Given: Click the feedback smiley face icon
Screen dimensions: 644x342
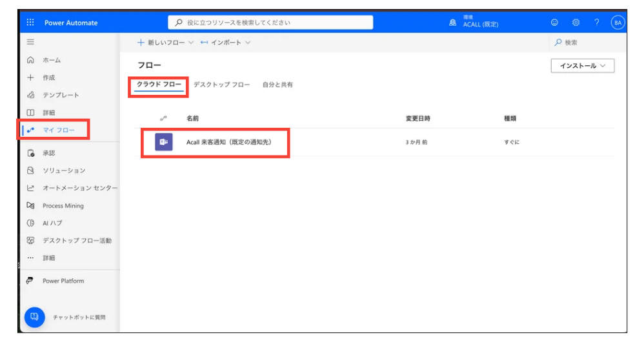Looking at the screenshot, I should point(554,23).
